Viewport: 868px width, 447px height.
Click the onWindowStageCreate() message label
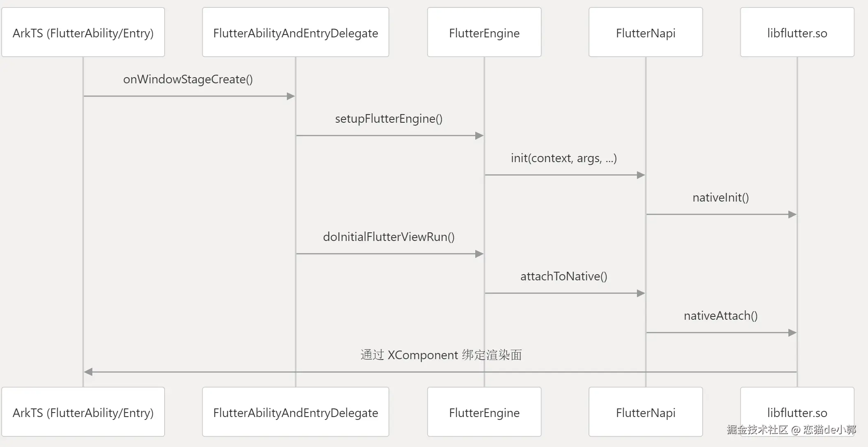tap(188, 79)
